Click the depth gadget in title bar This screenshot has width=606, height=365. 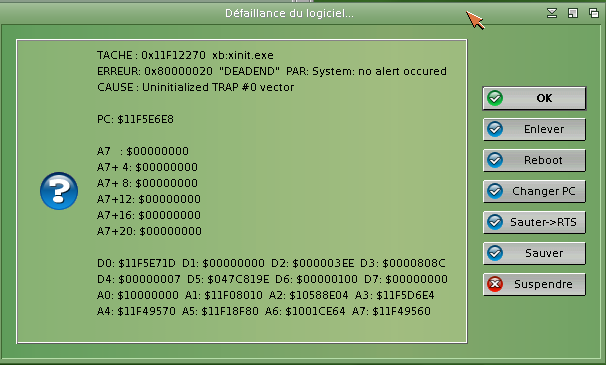tap(594, 14)
